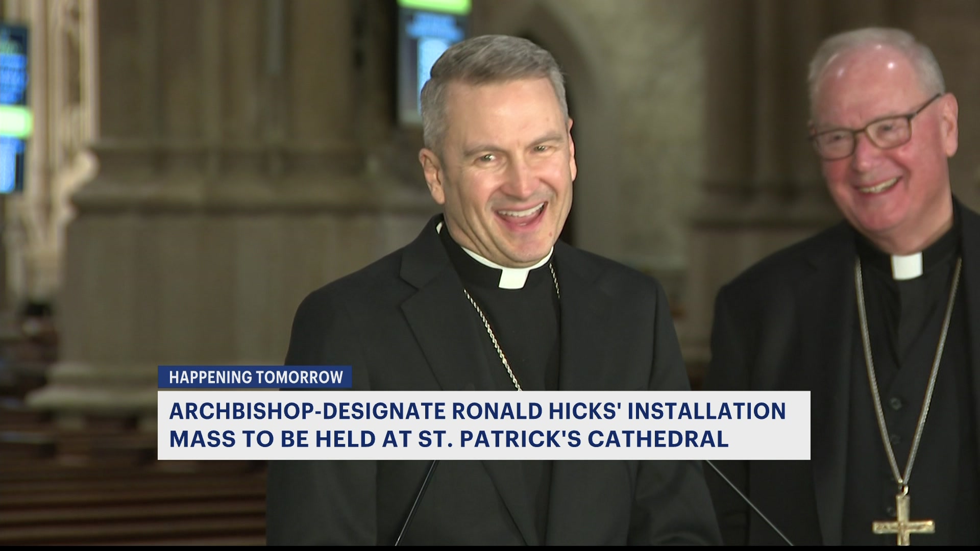Click the HAPPENING TOMORROW banner label

255,378
